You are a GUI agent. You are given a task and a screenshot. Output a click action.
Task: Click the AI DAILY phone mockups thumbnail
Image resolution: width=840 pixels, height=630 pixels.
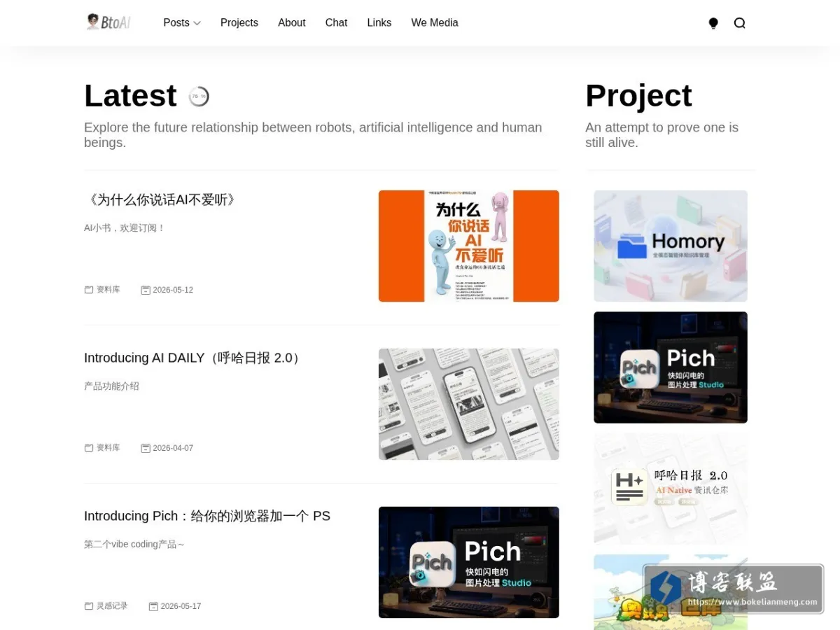(469, 404)
